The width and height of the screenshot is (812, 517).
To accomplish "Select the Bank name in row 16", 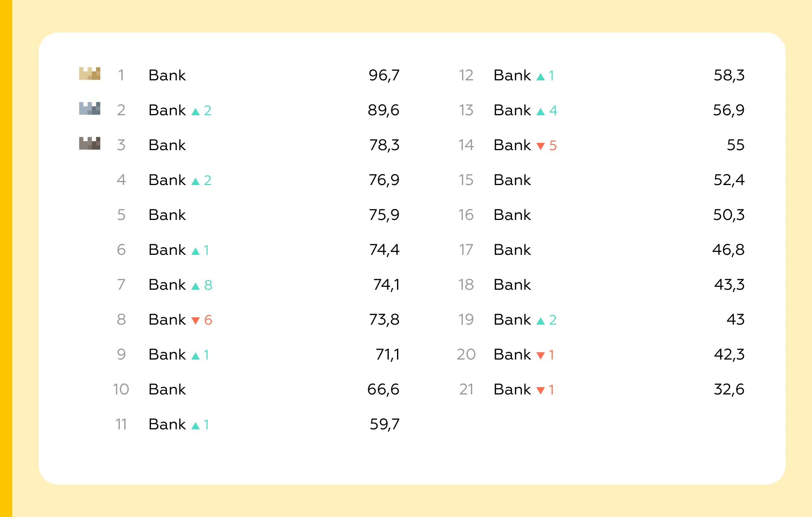I will 512,215.
